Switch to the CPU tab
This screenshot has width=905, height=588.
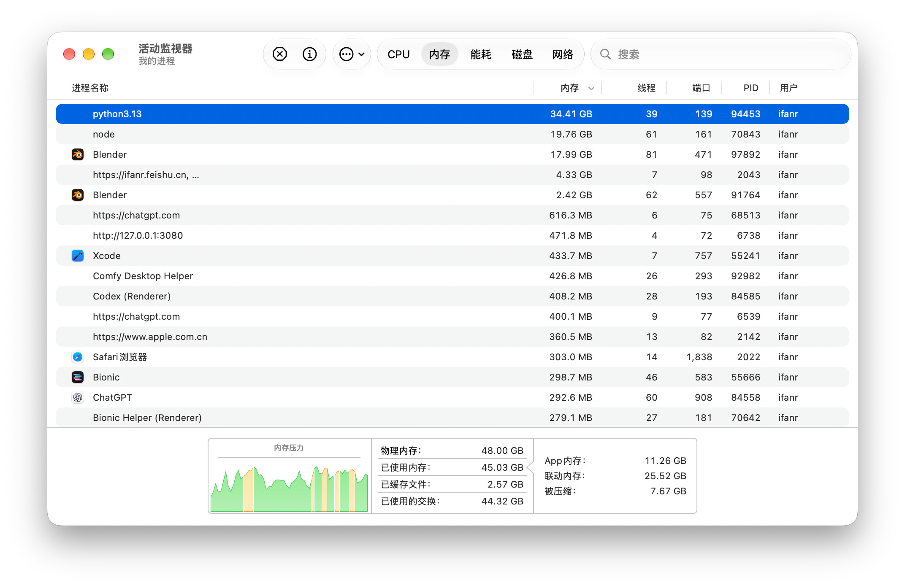click(398, 54)
